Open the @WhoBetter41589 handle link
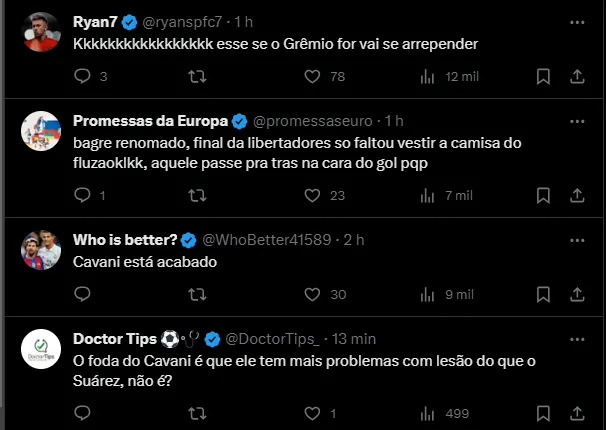The width and height of the screenshot is (606, 430). (x=268, y=240)
